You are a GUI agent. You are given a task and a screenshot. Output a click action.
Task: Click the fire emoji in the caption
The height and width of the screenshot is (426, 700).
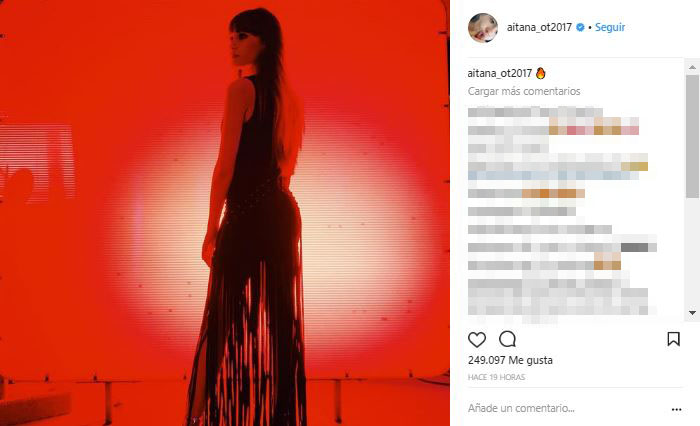(541, 73)
